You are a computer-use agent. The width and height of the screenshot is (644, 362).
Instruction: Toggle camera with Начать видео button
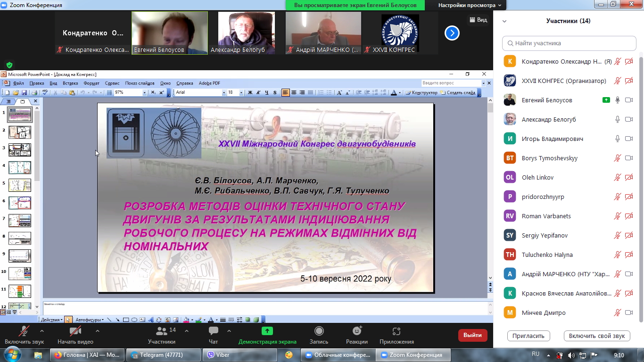point(75,335)
